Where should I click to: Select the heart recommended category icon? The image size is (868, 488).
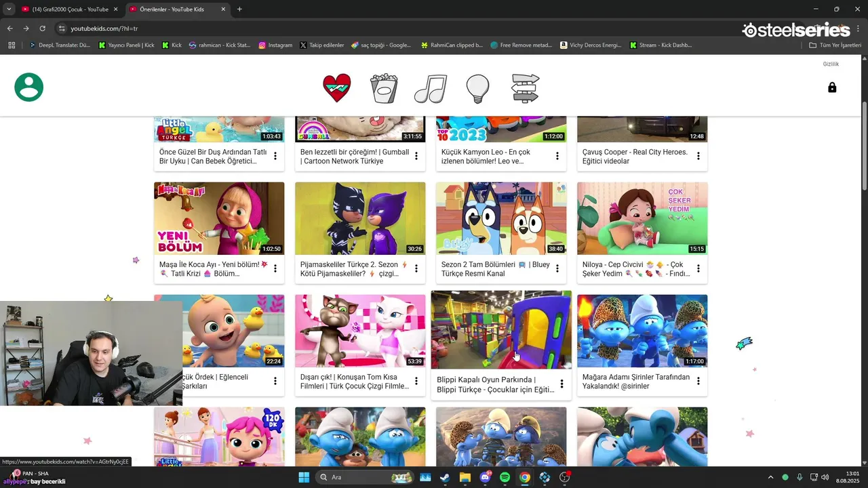(337, 88)
